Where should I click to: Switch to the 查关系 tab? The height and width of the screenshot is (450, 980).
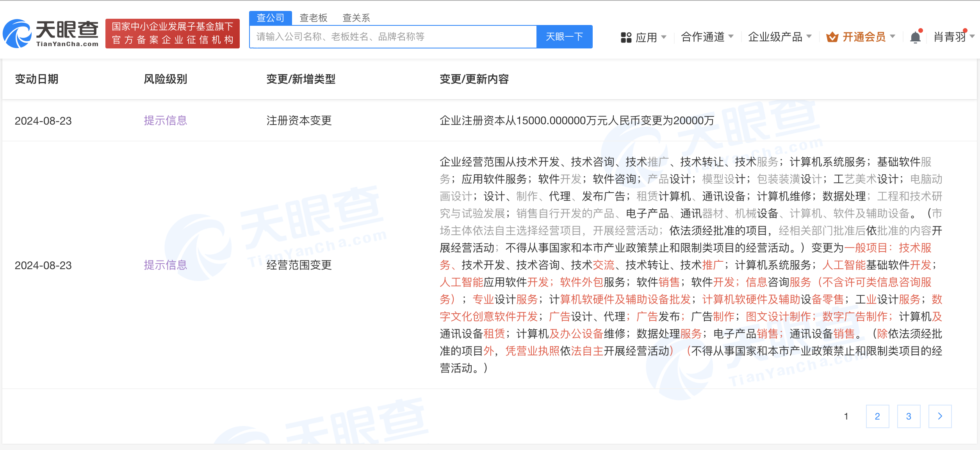point(355,18)
